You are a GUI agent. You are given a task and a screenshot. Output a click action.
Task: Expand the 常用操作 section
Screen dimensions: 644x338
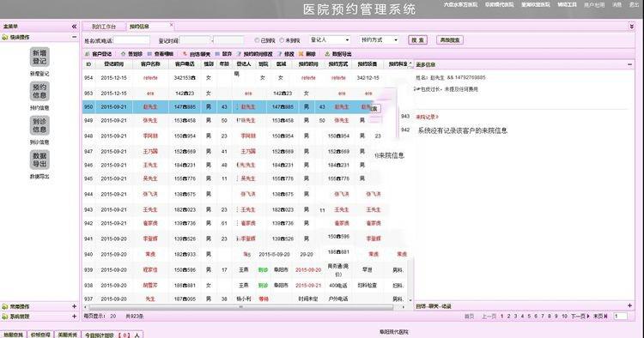(x=75, y=306)
